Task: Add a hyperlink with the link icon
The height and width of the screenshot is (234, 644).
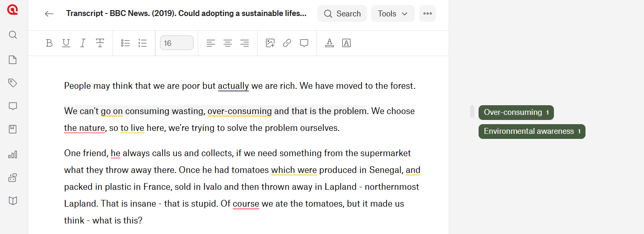Action: tap(287, 43)
